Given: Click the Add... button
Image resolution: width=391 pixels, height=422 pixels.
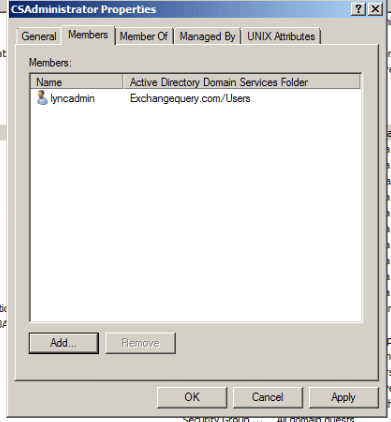Looking at the screenshot, I should coord(64,343).
